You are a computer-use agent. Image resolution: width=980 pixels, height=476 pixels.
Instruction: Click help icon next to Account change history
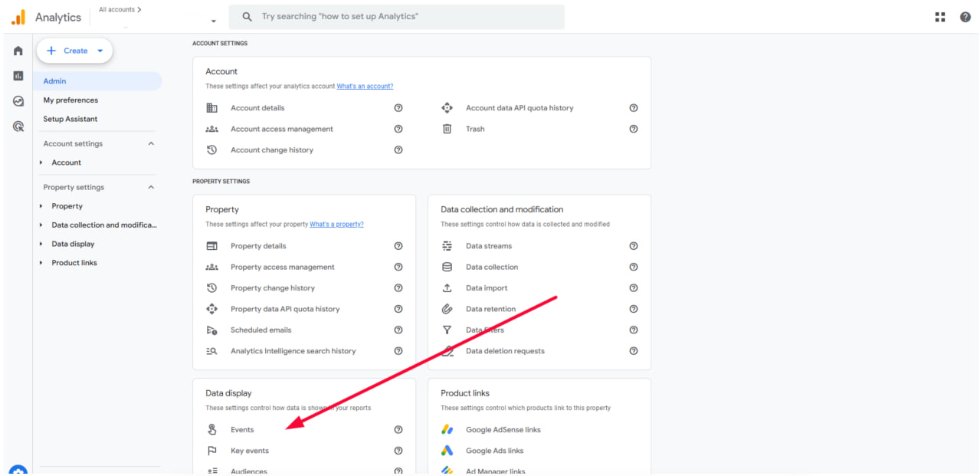[x=398, y=150]
